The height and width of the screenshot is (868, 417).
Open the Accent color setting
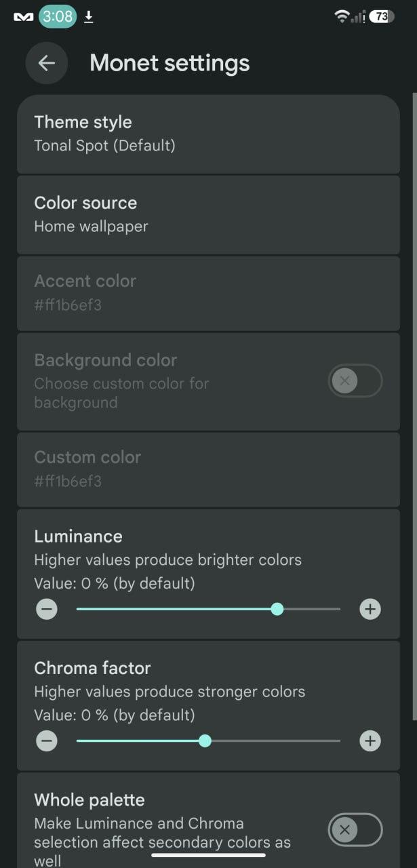point(208,294)
